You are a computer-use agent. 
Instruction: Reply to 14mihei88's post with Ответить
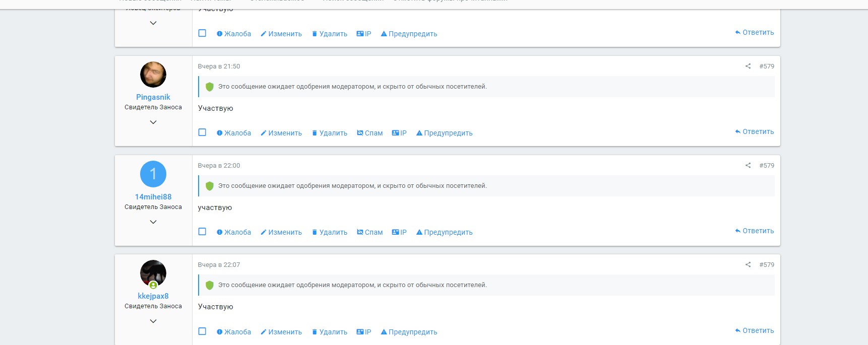pyautogui.click(x=755, y=231)
